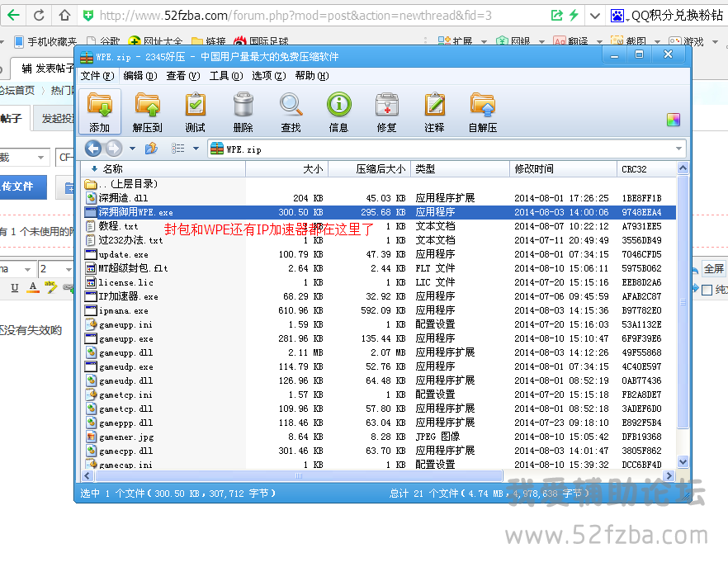Open view mode dropdown arrow
The image size is (728, 567).
[196, 149]
